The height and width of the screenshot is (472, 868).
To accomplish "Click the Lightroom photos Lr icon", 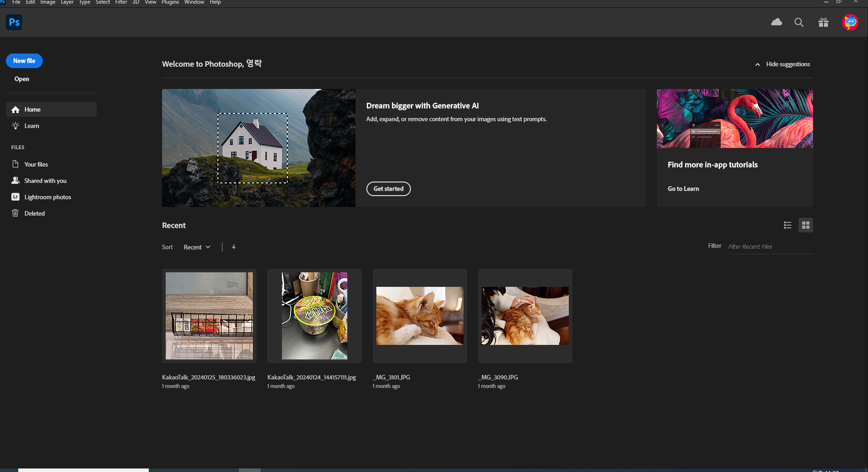I will pos(15,197).
